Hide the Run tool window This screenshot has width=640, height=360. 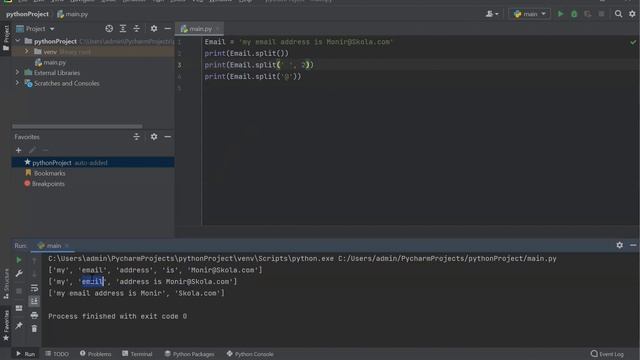(633, 245)
